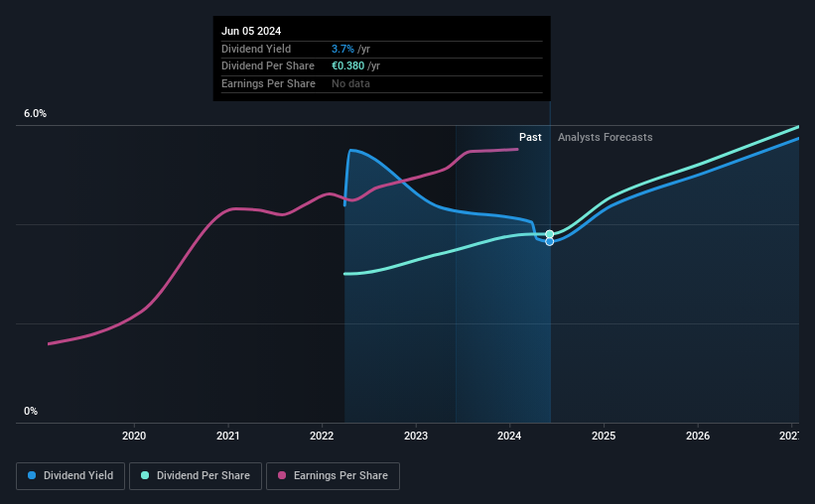Click the tooltip Earnings Per Share row label
815x504 pixels.
[268, 83]
